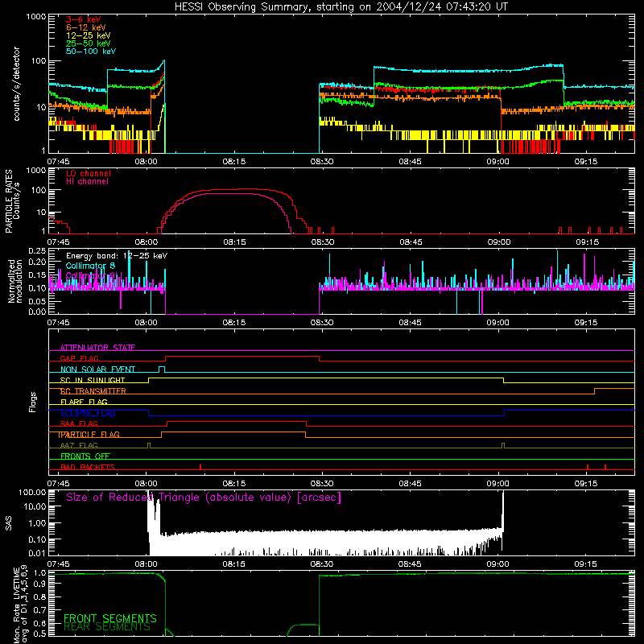The height and width of the screenshot is (644, 644).
Task: Click the SC TRANSMITTER flag label
Action: click(93, 391)
